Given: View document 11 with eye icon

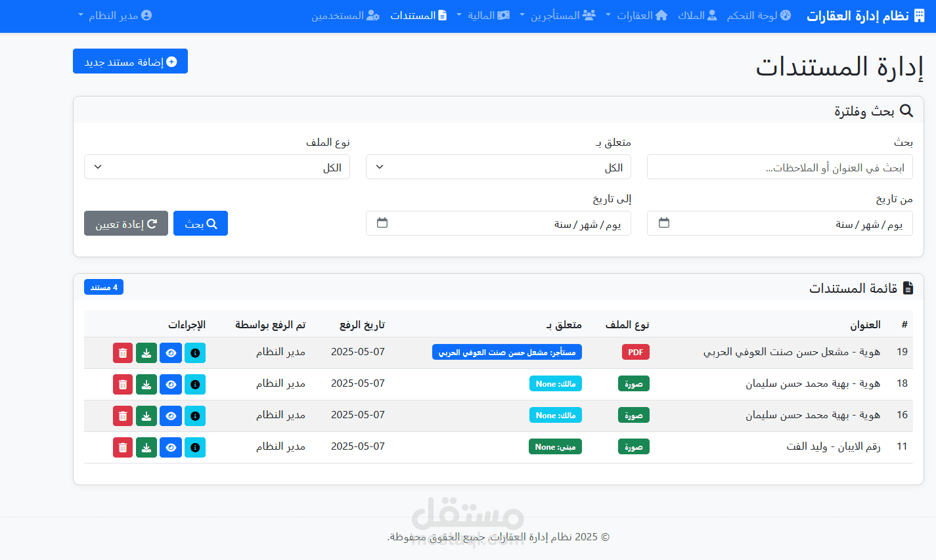Looking at the screenshot, I should coord(171,448).
